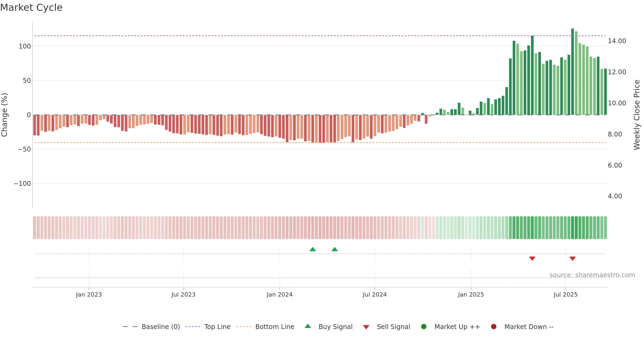Viewport: 644px width, 362px height.
Task: Click the first sell signal marker before Jul 2025
Action: click(532, 258)
